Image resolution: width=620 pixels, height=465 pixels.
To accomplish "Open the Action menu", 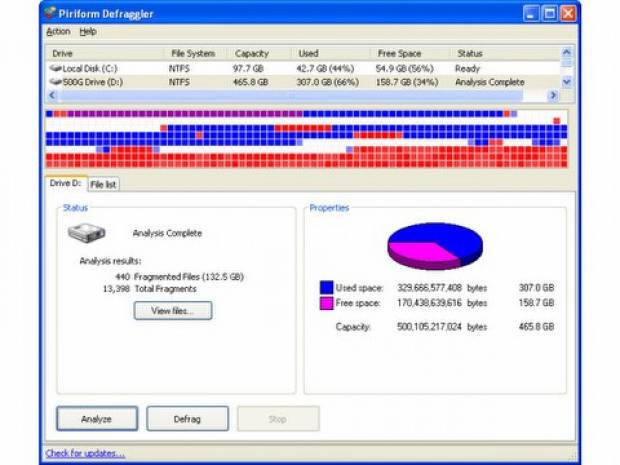I will pos(58,32).
